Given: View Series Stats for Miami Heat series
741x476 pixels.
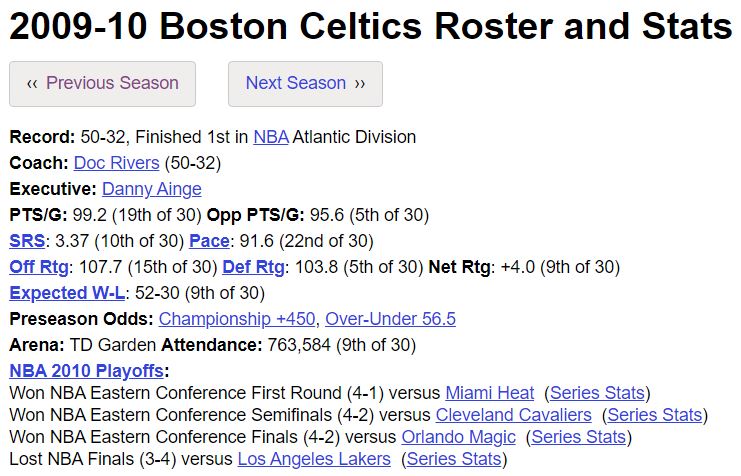Looking at the screenshot, I should (x=597, y=393).
